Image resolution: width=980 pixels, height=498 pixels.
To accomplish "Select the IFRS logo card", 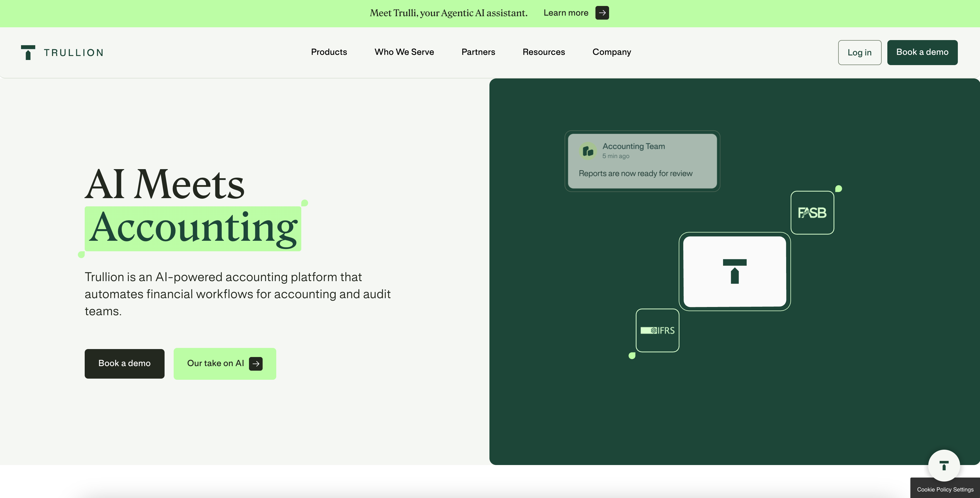I will tap(657, 331).
